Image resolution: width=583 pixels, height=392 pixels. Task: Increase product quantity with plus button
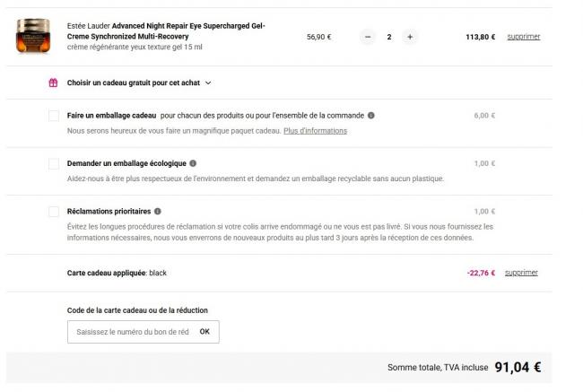point(409,37)
